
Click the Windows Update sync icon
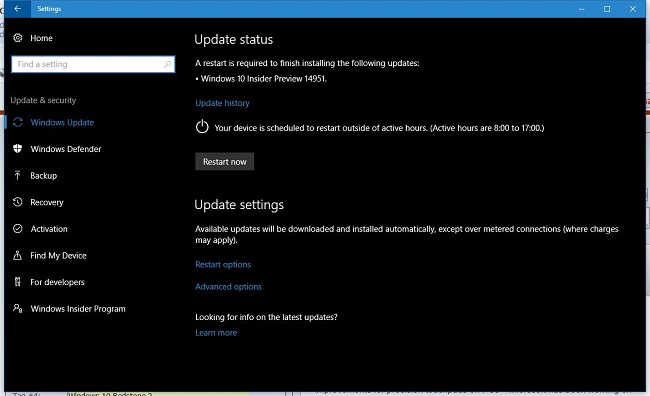17,122
